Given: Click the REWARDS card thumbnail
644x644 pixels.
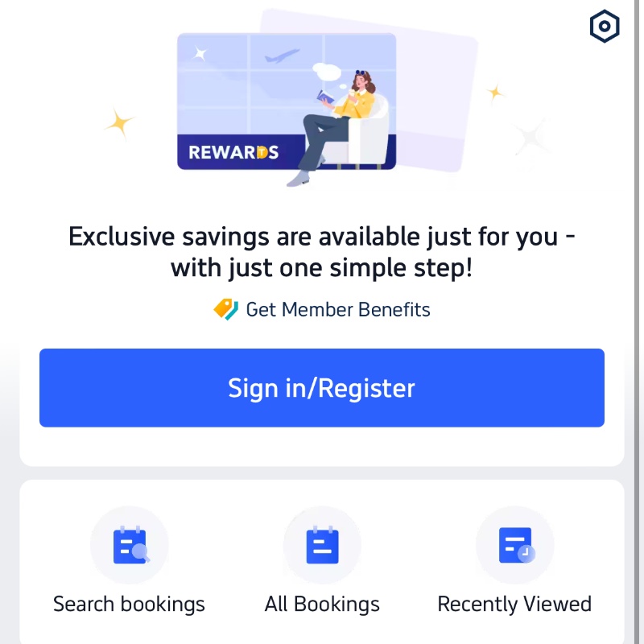Looking at the screenshot, I should click(287, 101).
